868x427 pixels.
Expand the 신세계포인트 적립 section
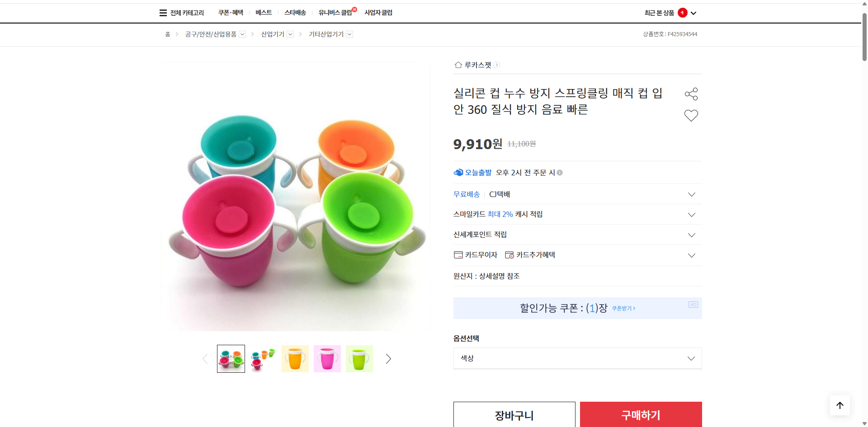pyautogui.click(x=691, y=235)
